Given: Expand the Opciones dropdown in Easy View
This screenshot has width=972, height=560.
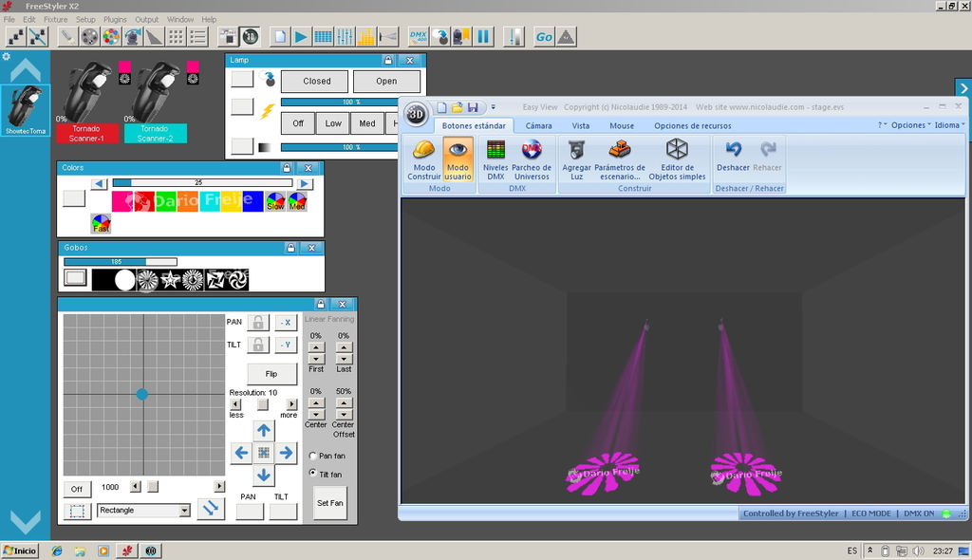Looking at the screenshot, I should tap(910, 125).
